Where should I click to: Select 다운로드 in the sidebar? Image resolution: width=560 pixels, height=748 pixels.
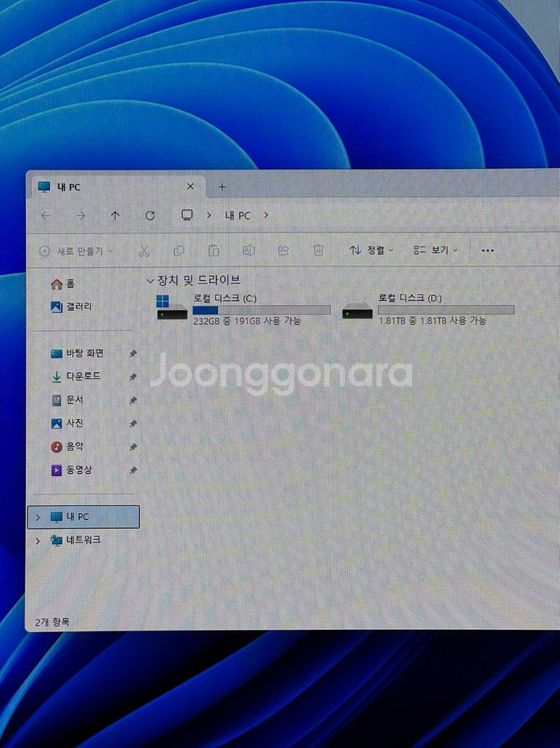[x=82, y=377]
